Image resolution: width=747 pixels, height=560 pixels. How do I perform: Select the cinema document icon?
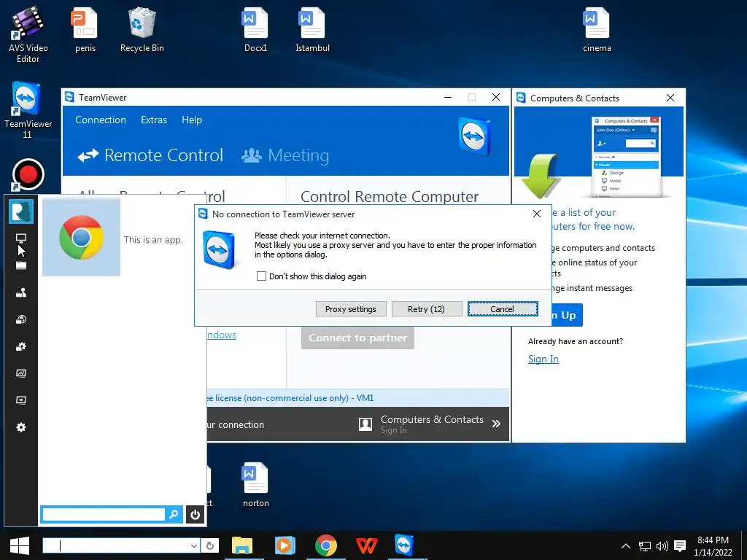(597, 29)
